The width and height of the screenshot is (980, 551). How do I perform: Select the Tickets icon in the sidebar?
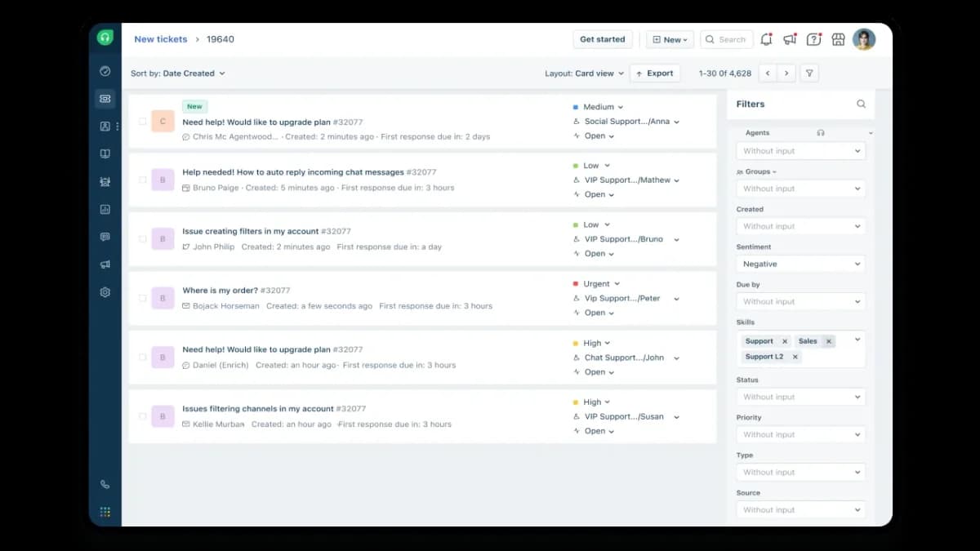coord(105,98)
